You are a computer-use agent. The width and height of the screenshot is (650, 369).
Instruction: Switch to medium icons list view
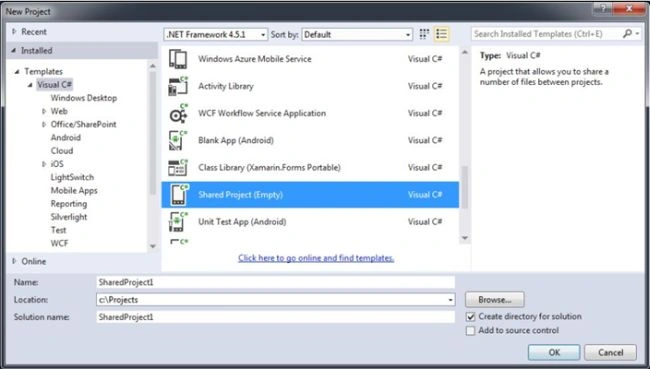click(441, 34)
